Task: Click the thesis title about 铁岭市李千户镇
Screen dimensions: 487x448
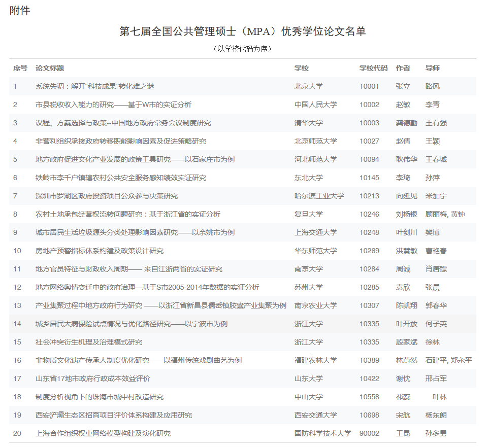Action: 121,178
